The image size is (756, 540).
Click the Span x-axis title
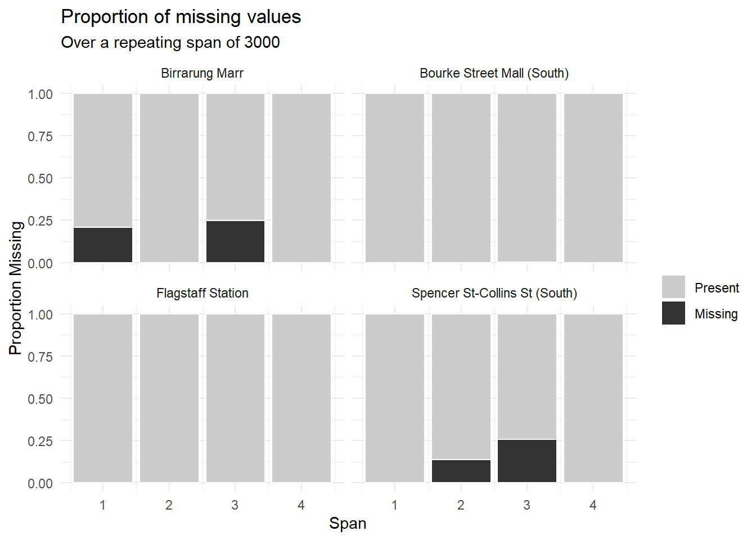click(x=348, y=524)
